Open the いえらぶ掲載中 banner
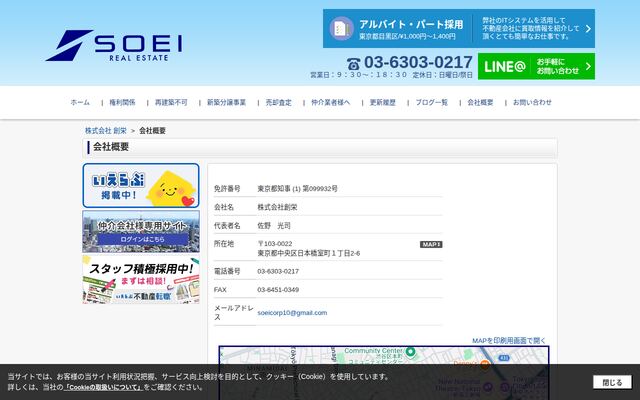Viewport: 640px width, 400px height. 141,186
